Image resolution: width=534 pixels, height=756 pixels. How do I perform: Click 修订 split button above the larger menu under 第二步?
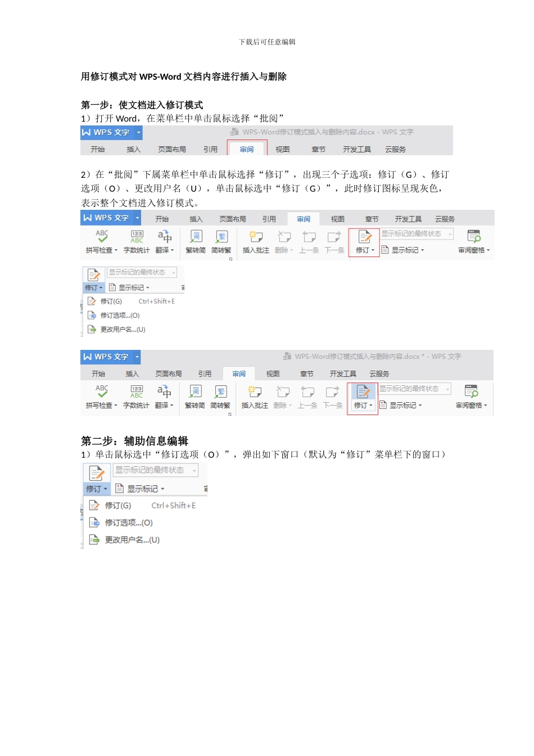[x=97, y=480]
